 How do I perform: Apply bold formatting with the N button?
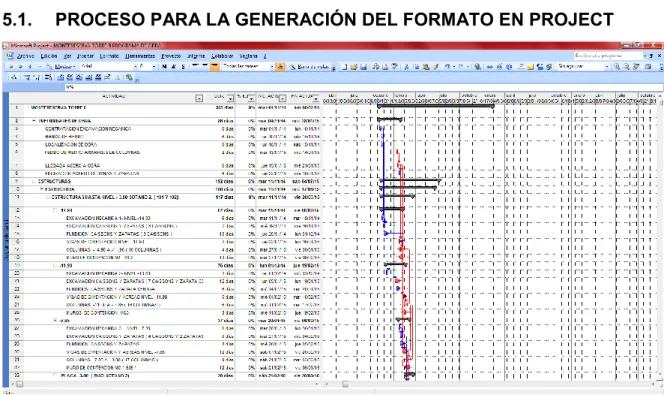(164, 66)
